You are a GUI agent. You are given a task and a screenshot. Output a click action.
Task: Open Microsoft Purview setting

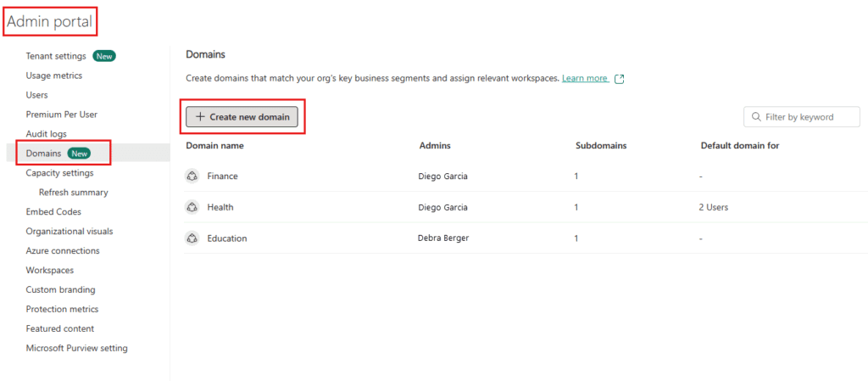[76, 348]
